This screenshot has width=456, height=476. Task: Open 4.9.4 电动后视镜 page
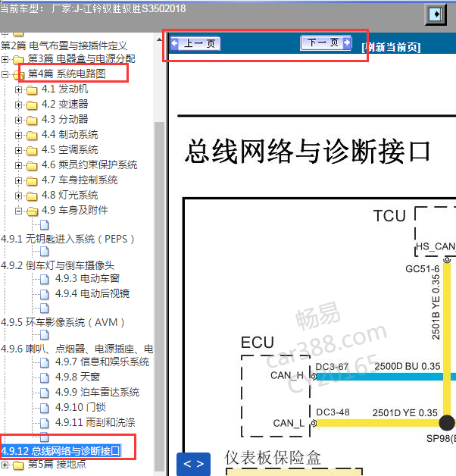tap(92, 293)
